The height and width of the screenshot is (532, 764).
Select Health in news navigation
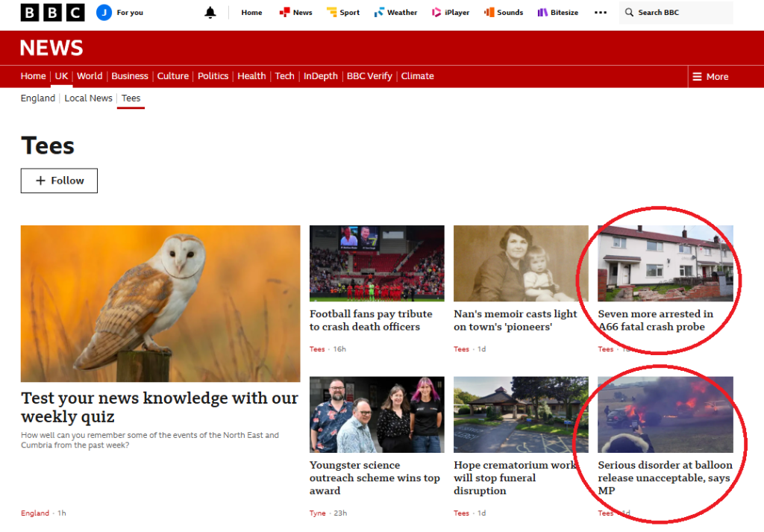(x=251, y=76)
